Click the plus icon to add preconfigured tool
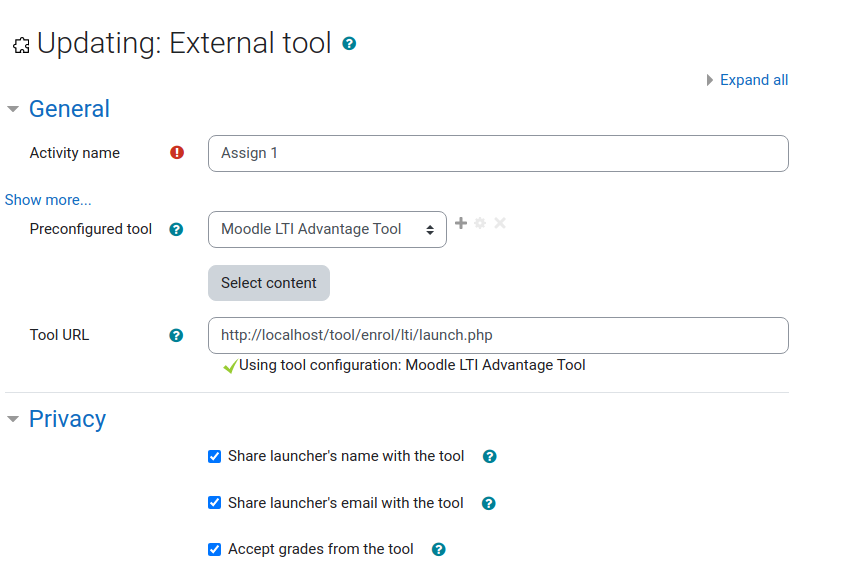The height and width of the screenshot is (579, 850). [x=461, y=223]
